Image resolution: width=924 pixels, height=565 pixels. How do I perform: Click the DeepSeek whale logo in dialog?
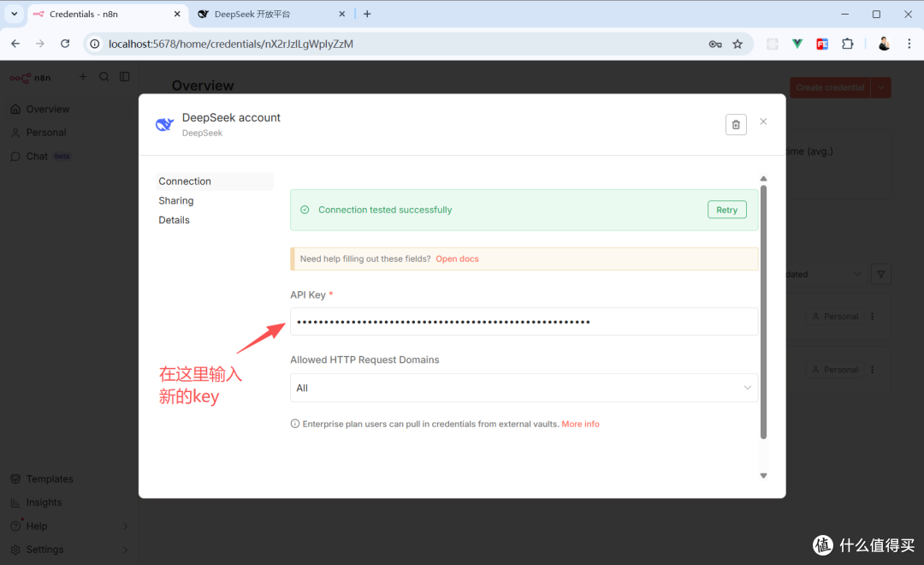tap(164, 124)
